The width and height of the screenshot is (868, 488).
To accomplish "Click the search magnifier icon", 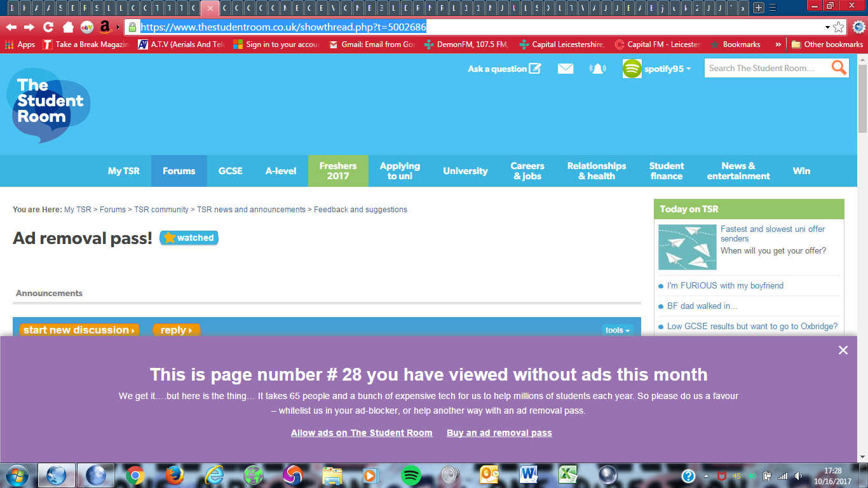I will point(839,68).
